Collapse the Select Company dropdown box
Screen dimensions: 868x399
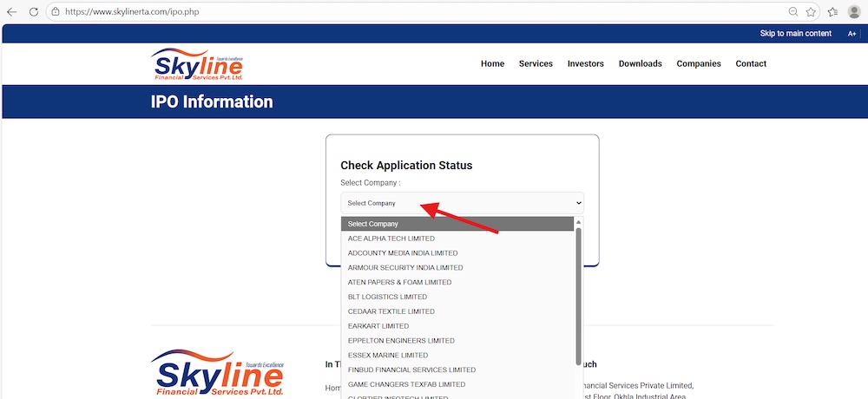pyautogui.click(x=463, y=203)
